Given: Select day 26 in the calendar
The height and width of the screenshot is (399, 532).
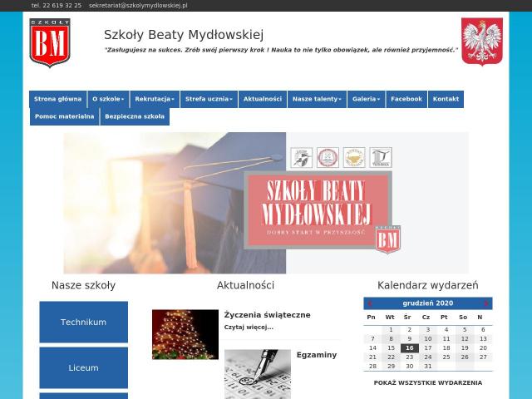Looking at the screenshot, I should (465, 357).
